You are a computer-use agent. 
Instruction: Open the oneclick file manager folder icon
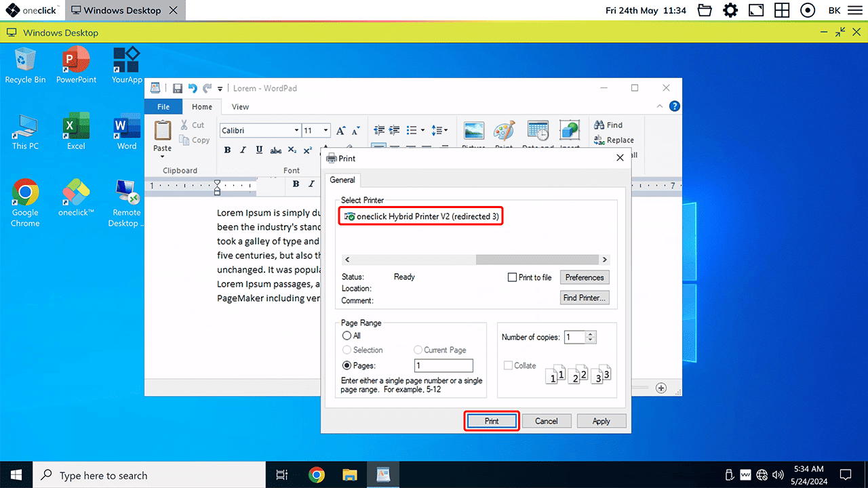[705, 10]
